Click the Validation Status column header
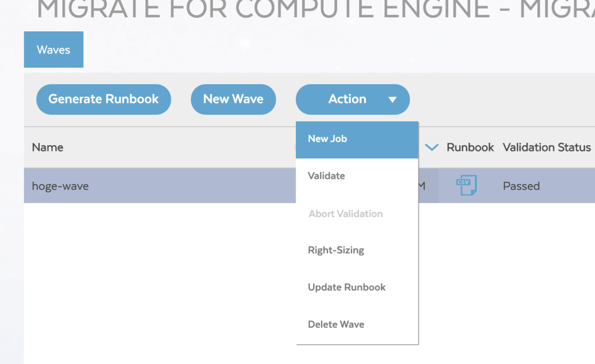The image size is (595, 364). click(547, 147)
